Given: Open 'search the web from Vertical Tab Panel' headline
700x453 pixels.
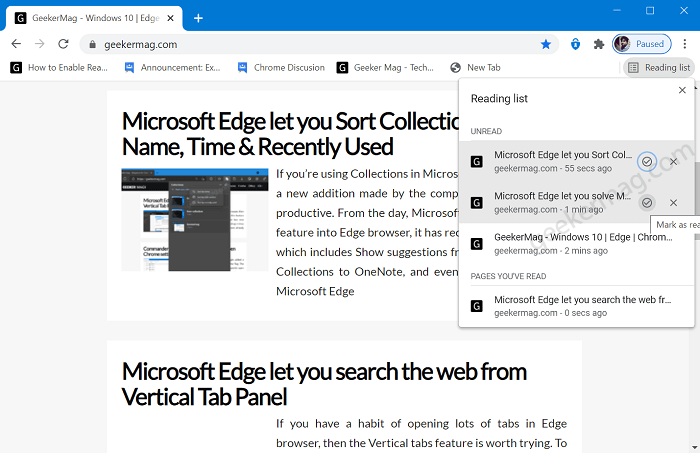Looking at the screenshot, I should (x=324, y=384).
